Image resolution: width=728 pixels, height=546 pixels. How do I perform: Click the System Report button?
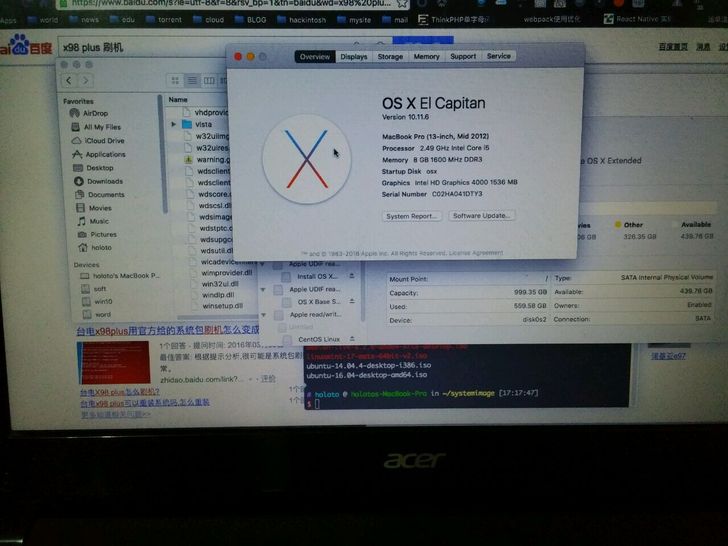(x=411, y=216)
